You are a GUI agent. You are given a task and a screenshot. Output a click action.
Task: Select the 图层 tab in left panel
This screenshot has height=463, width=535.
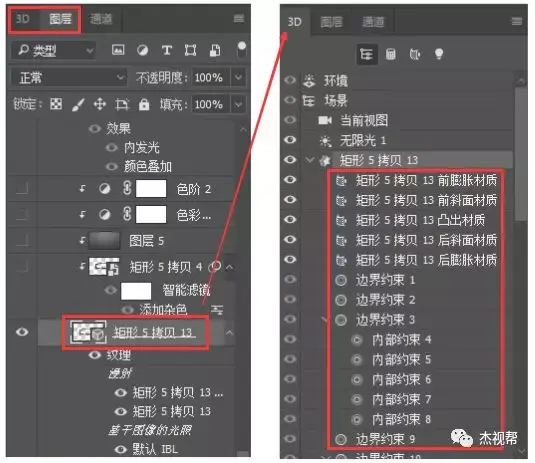tap(60, 18)
